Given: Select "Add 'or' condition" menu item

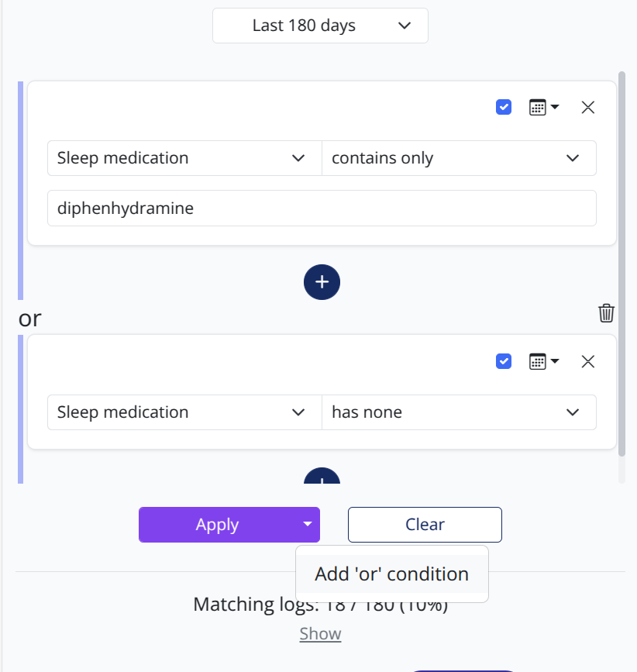Looking at the screenshot, I should (391, 574).
